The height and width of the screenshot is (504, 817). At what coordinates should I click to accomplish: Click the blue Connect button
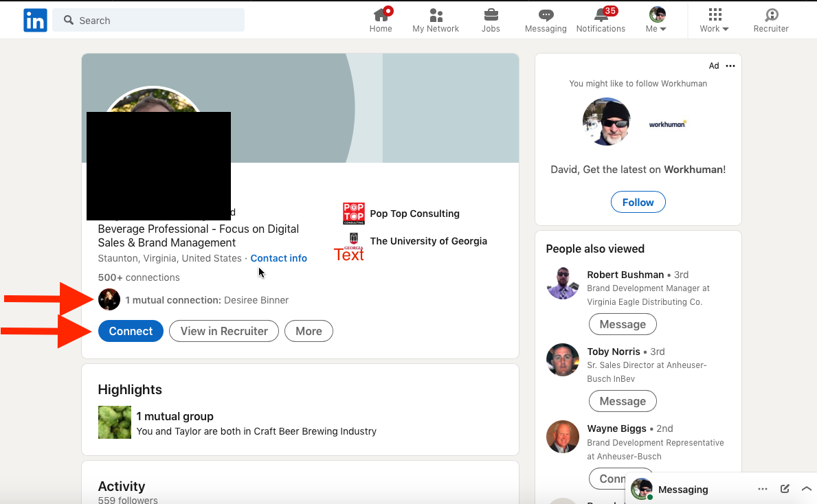[131, 331]
